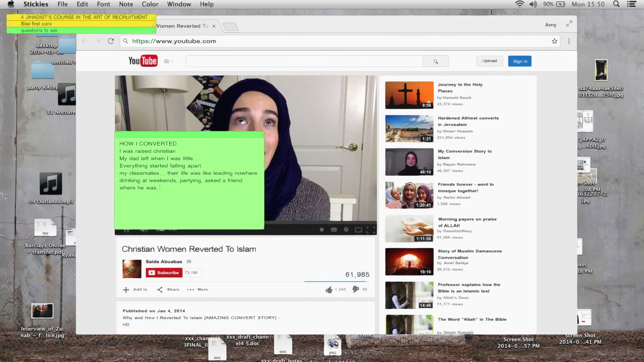
Task: Click the battery status icon
Action: coord(561,4)
